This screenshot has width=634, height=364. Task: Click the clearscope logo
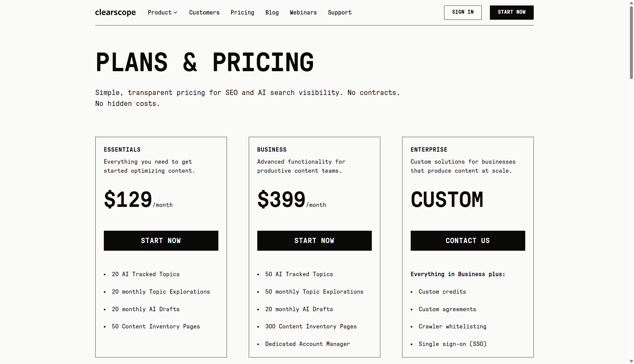[115, 12]
